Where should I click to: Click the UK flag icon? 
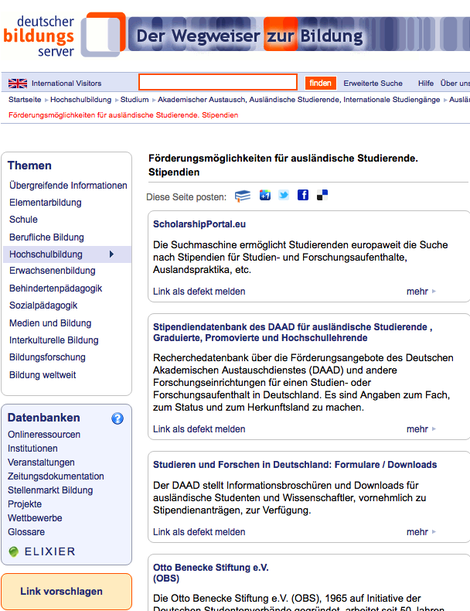18,83
